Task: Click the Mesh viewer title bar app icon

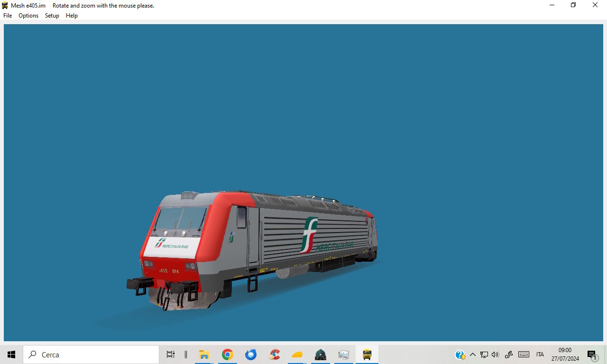Action: pos(5,5)
